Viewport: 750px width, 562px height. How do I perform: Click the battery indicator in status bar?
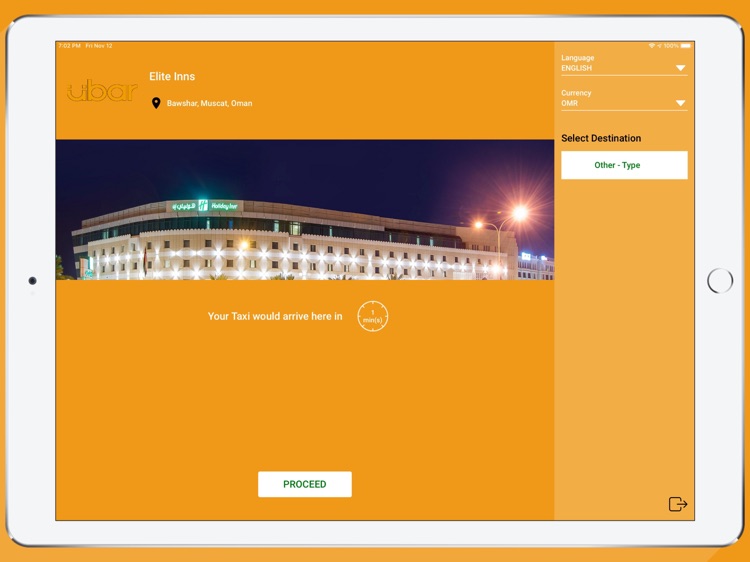coord(686,46)
